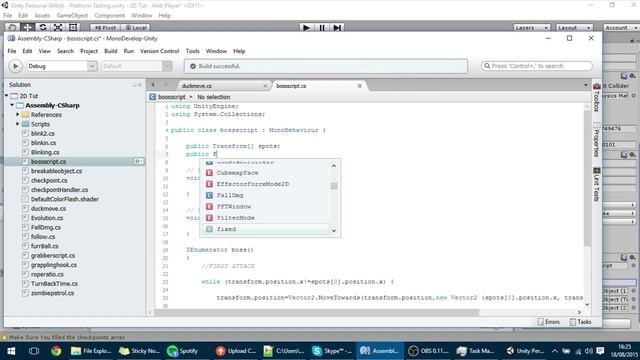Open Evolution.cs file
This screenshot has height=360, width=640.
pos(47,218)
